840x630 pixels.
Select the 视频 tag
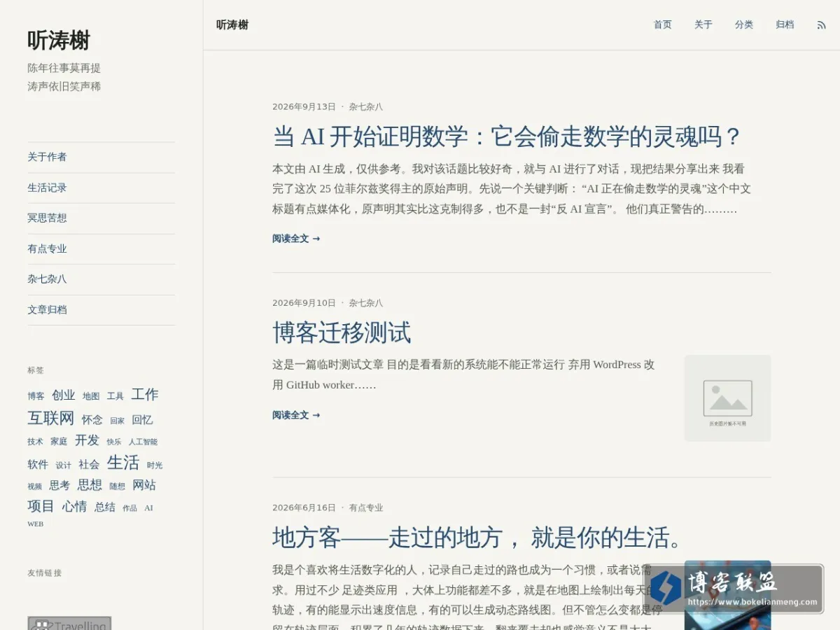coord(35,486)
